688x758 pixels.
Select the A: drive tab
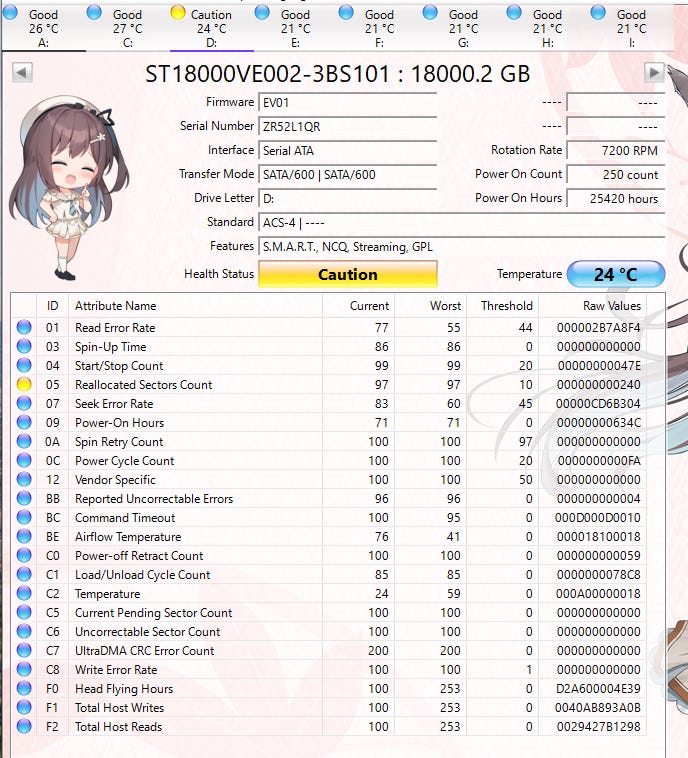[44, 28]
